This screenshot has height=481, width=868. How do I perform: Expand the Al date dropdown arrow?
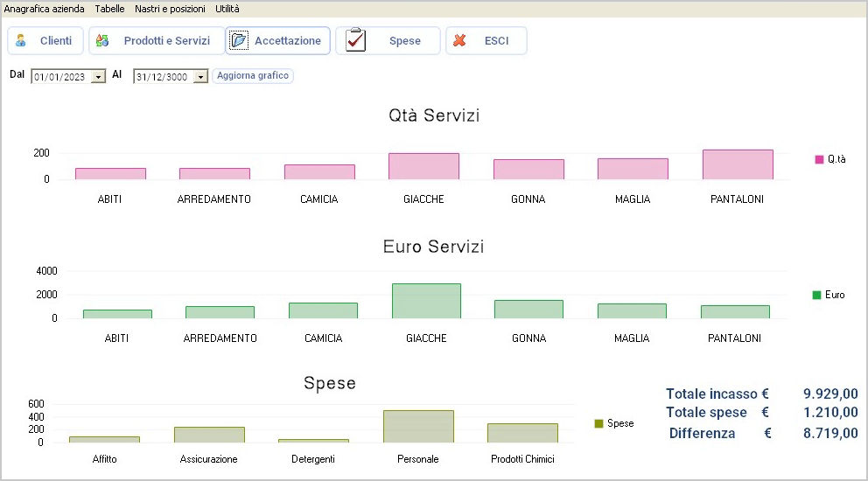tap(200, 77)
